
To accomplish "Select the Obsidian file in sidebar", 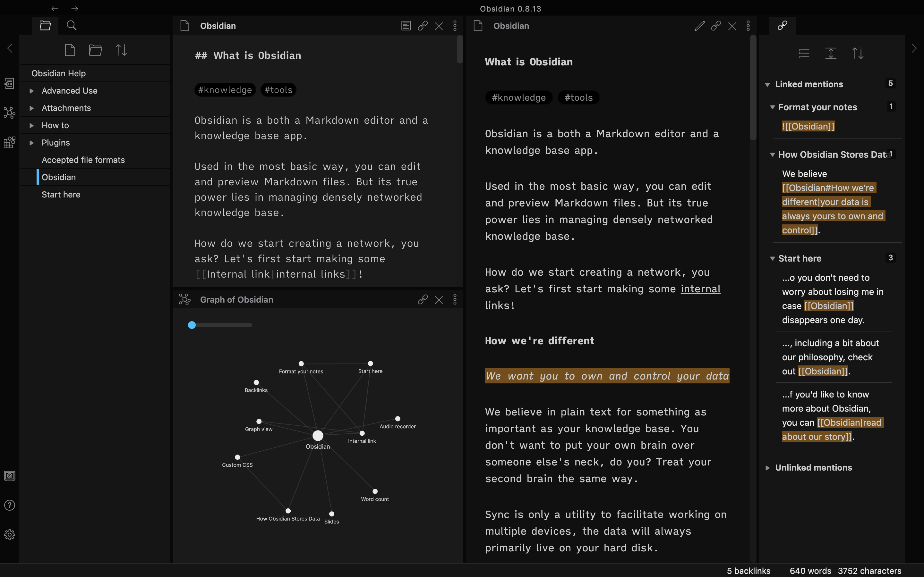I will coord(58,177).
